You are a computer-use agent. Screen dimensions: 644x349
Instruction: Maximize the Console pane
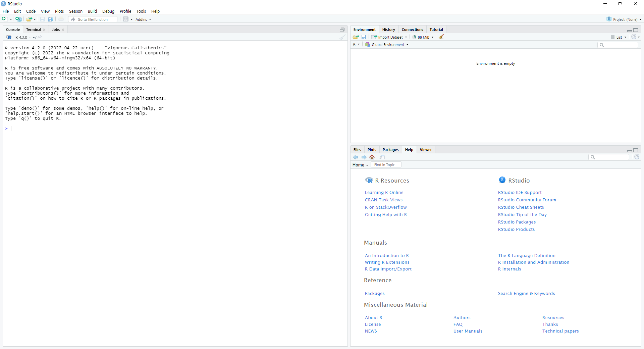click(x=342, y=30)
